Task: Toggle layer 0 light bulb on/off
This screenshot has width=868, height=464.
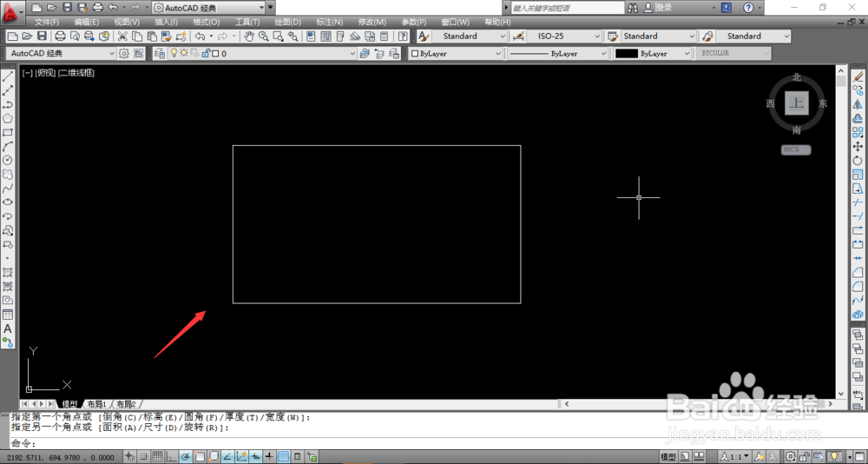Action: [x=174, y=53]
